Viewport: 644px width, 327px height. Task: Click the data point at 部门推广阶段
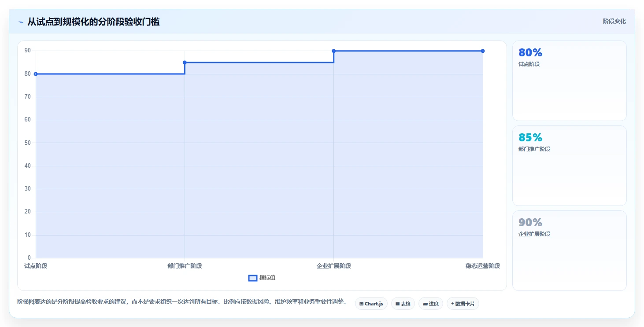tap(185, 62)
